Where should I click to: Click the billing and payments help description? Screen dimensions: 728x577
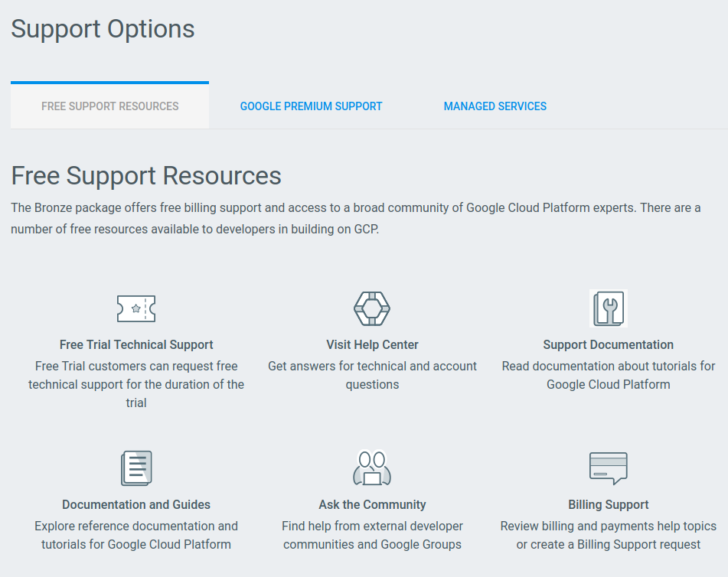[x=609, y=535]
